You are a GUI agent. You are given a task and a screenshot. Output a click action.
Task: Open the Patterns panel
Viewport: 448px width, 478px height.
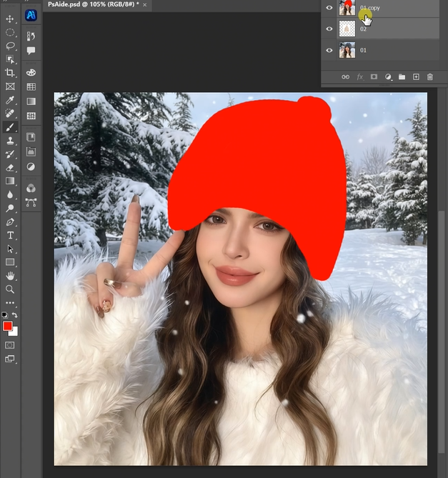[31, 116]
